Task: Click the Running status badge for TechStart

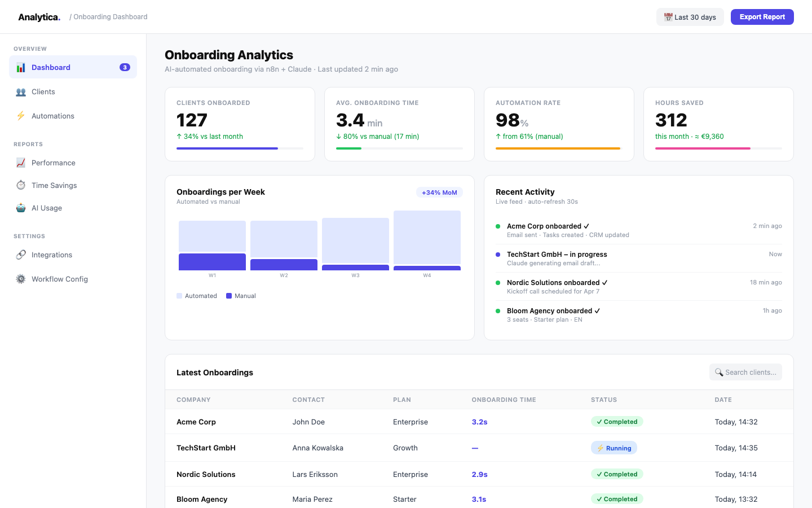Action: click(614, 448)
